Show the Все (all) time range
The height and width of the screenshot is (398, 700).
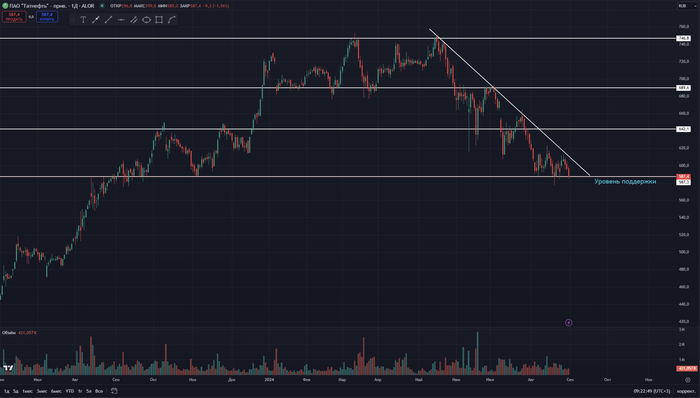(99, 391)
